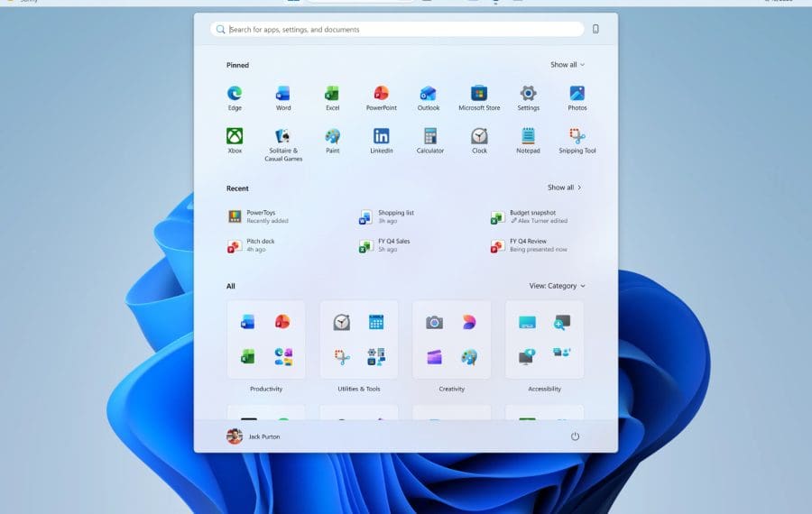The image size is (812, 514).
Task: Click the Productivity category label
Action: tap(266, 389)
